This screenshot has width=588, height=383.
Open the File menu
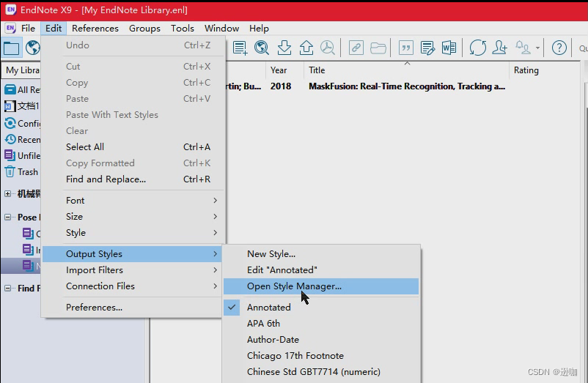pyautogui.click(x=28, y=28)
